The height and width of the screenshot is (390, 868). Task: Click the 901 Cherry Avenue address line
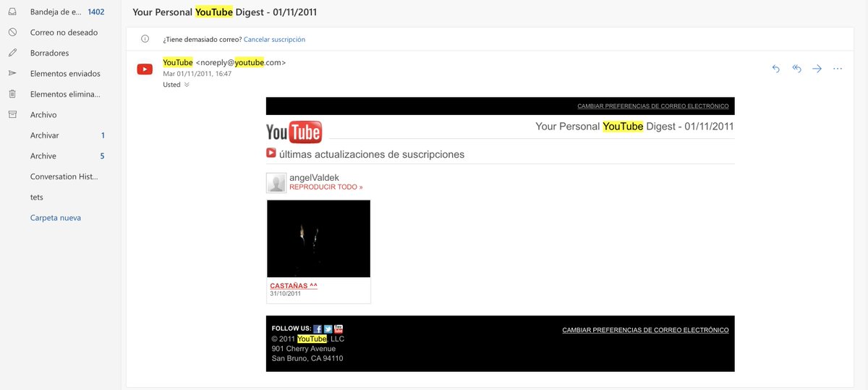[x=304, y=349]
